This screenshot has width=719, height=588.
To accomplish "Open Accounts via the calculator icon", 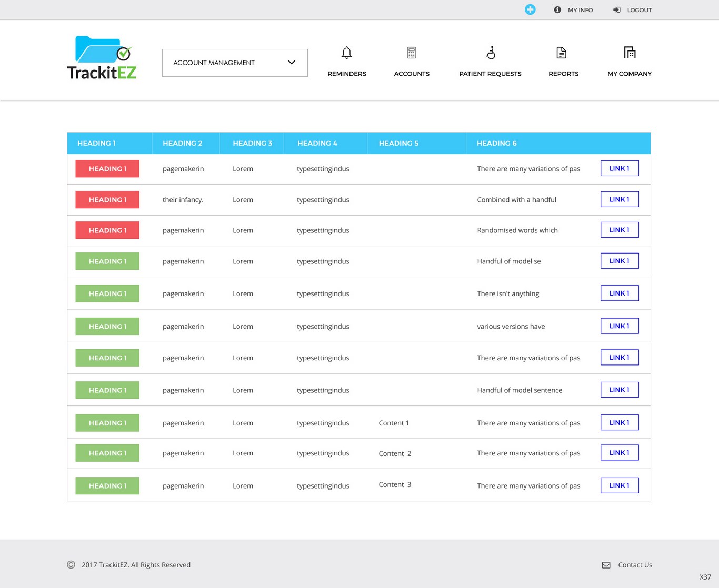I will point(412,53).
